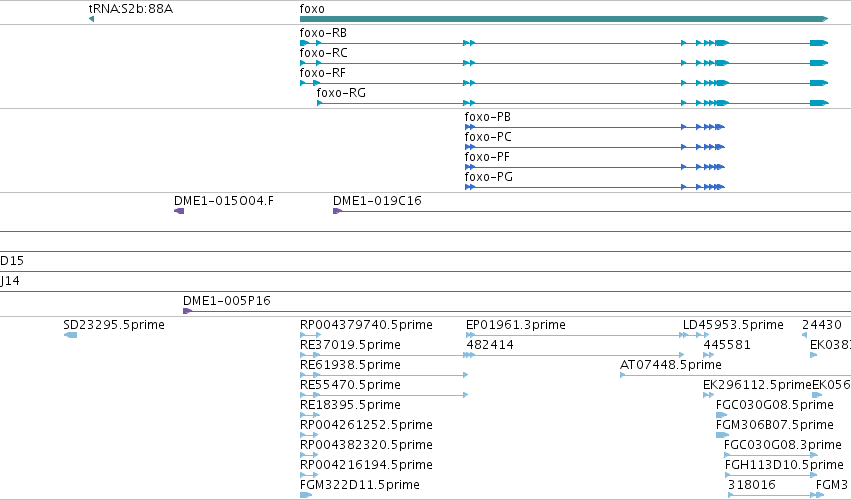Click the D15 clone row label
851x500 pixels.
12,261
